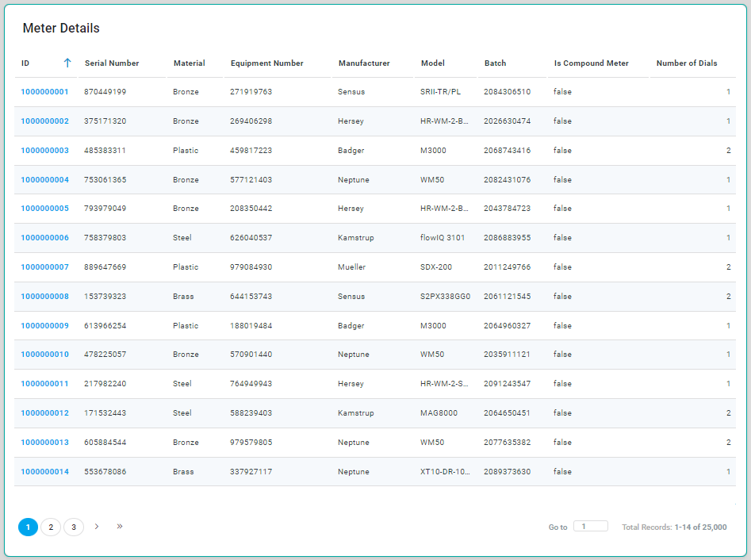Screen dimensions: 751x560
Task: Jump to last page double chevron
Action: (x=120, y=526)
